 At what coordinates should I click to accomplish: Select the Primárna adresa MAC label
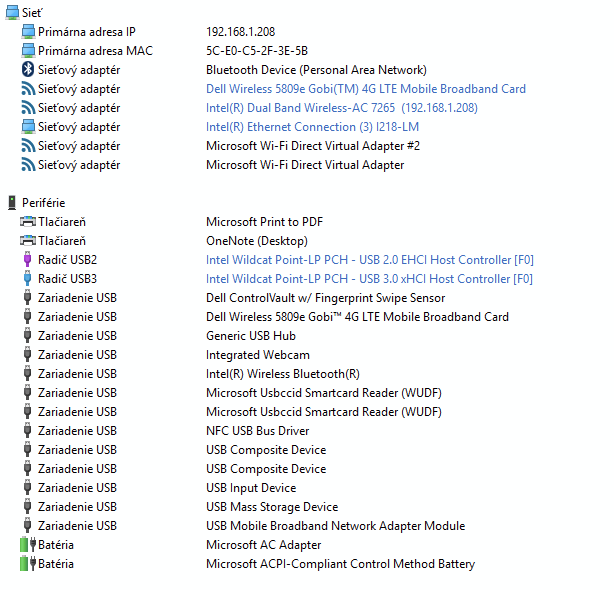click(95, 51)
